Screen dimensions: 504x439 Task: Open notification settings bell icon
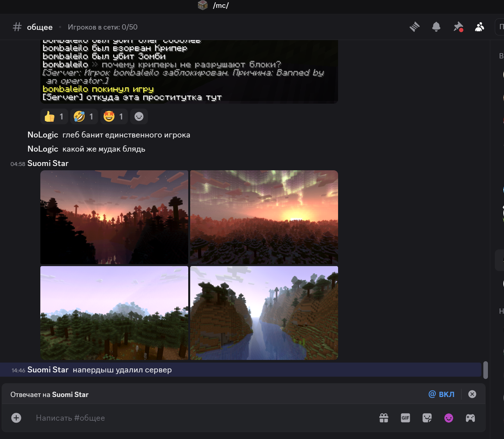pyautogui.click(x=436, y=27)
